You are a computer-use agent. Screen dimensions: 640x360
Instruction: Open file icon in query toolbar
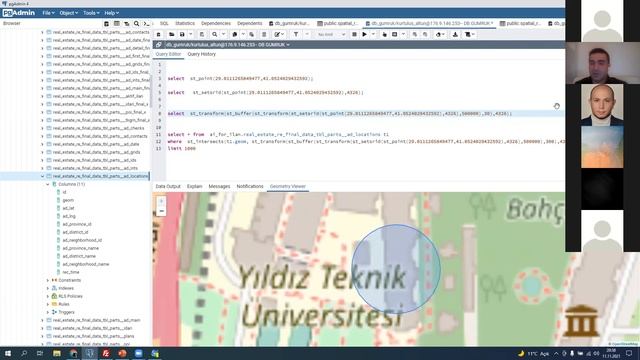[172, 35]
